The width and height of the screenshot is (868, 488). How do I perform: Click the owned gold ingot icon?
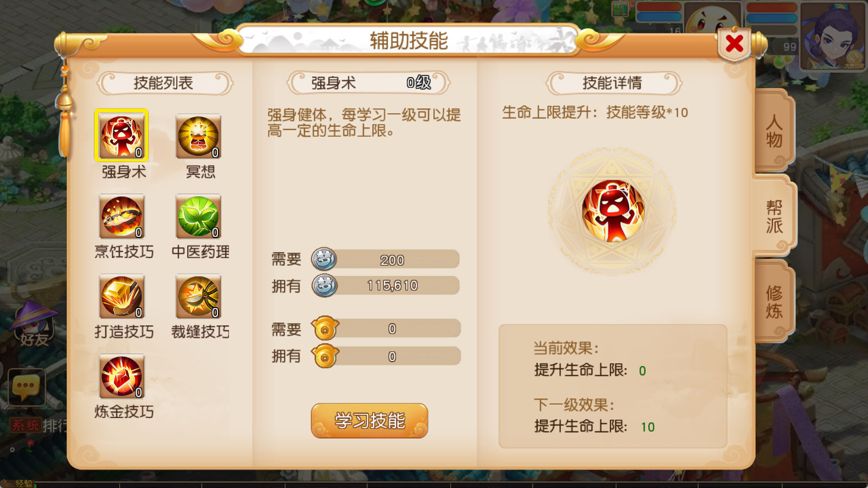(325, 356)
